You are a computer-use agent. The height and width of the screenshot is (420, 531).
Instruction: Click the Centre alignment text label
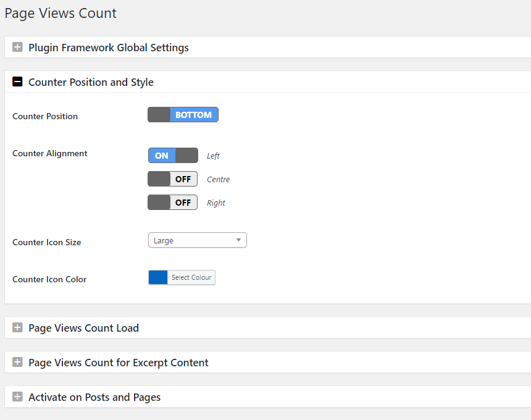pos(218,180)
